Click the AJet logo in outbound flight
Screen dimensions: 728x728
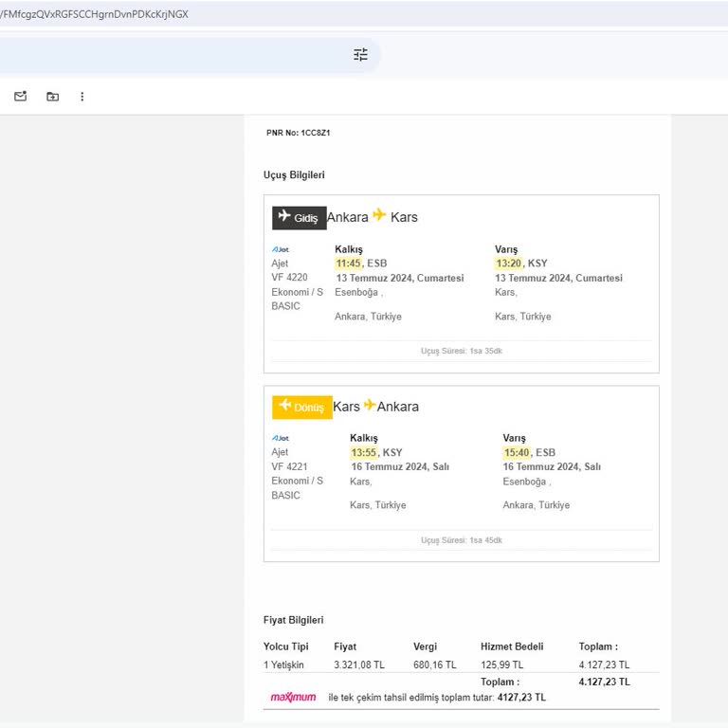[x=281, y=249]
